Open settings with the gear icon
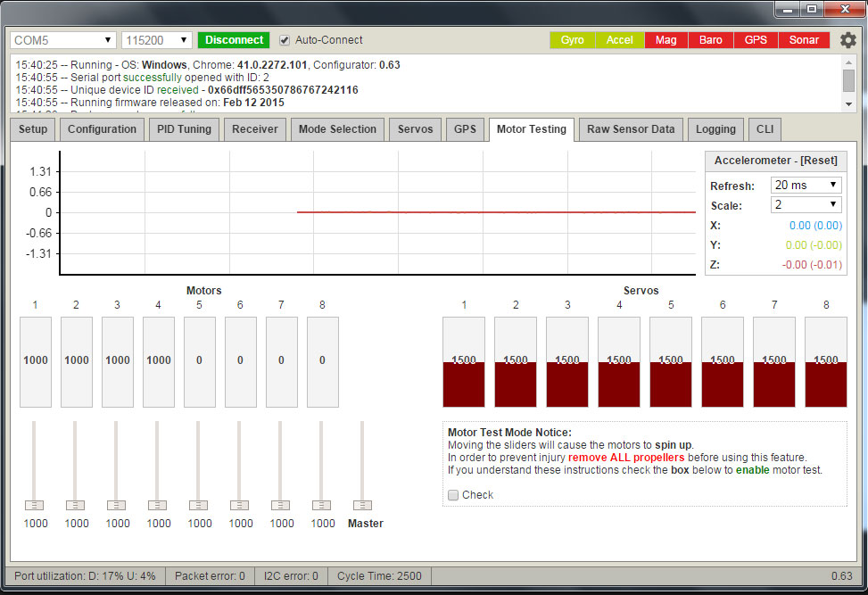 [x=847, y=40]
